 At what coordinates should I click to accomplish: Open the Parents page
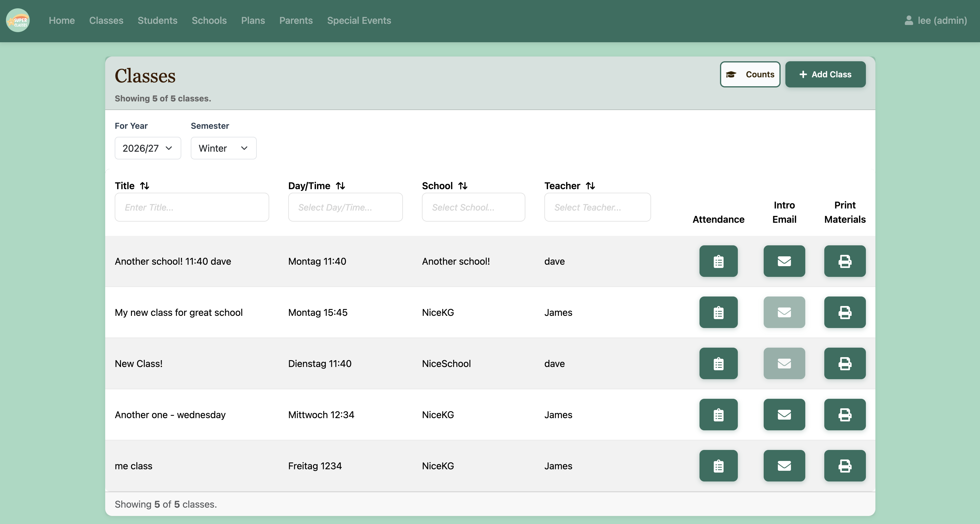(x=296, y=21)
